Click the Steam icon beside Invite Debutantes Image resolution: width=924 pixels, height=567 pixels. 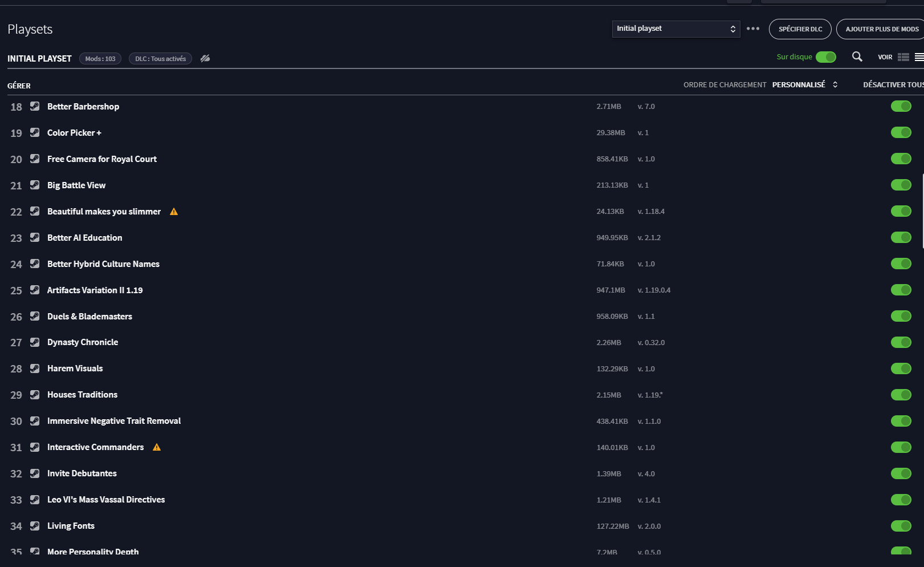pyautogui.click(x=35, y=473)
